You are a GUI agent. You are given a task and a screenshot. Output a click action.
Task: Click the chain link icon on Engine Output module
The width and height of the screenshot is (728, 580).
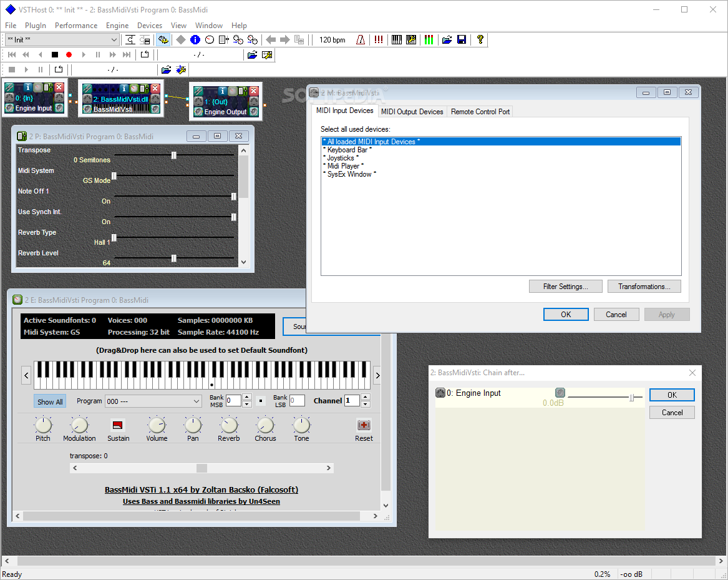tap(198, 91)
